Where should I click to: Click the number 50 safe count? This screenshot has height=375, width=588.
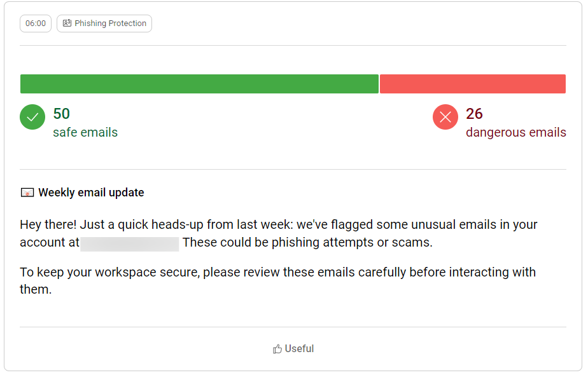pyautogui.click(x=61, y=114)
